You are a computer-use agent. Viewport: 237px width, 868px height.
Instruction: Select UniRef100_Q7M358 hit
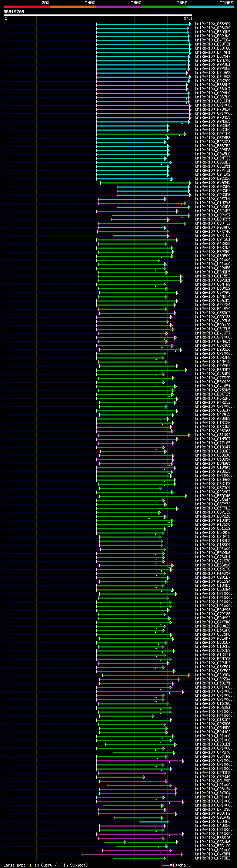(x=213, y=773)
